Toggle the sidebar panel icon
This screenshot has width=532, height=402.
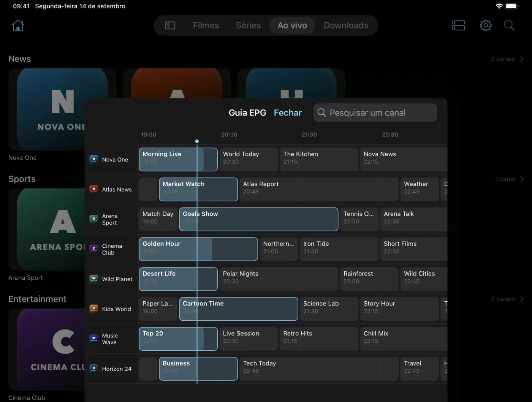(x=170, y=25)
